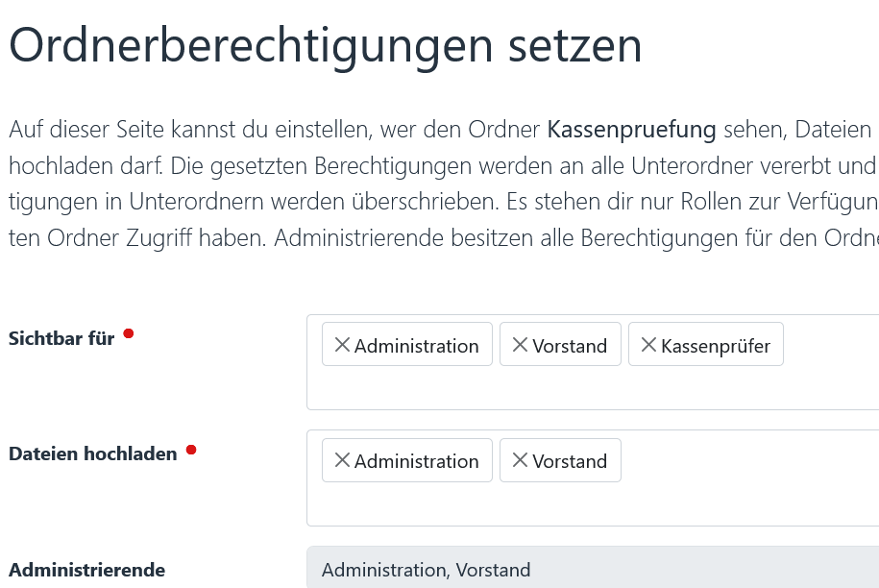Click the X on Administration under upload permissions

[x=343, y=459]
